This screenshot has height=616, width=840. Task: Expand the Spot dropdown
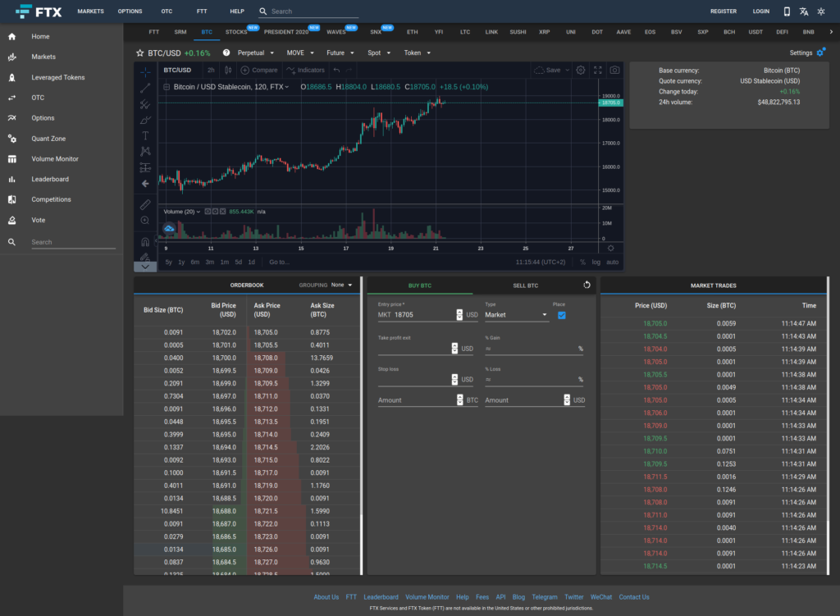[379, 52]
